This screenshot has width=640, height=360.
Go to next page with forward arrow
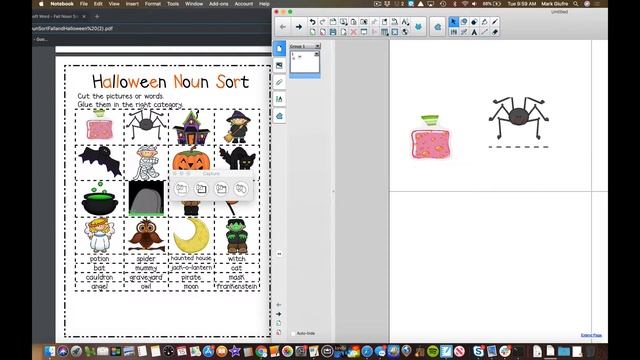[x=299, y=27]
